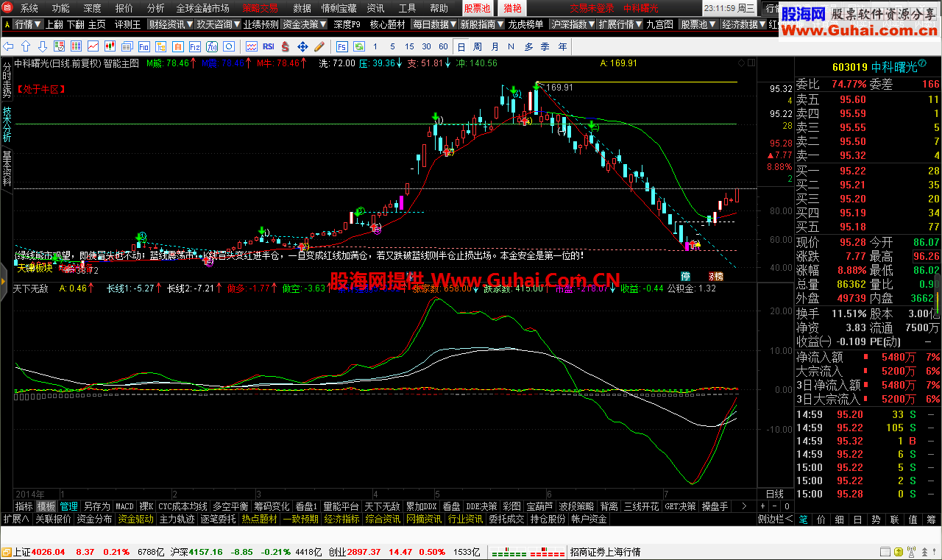This screenshot has height=560, width=942.
Task: Switch to the 筹码变化 indicator tab
Action: click(x=272, y=506)
